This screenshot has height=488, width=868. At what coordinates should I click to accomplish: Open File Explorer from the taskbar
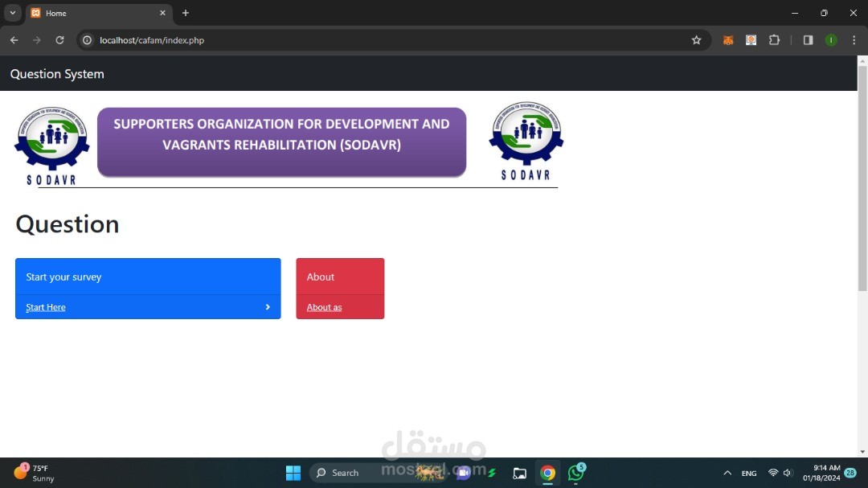(519, 473)
